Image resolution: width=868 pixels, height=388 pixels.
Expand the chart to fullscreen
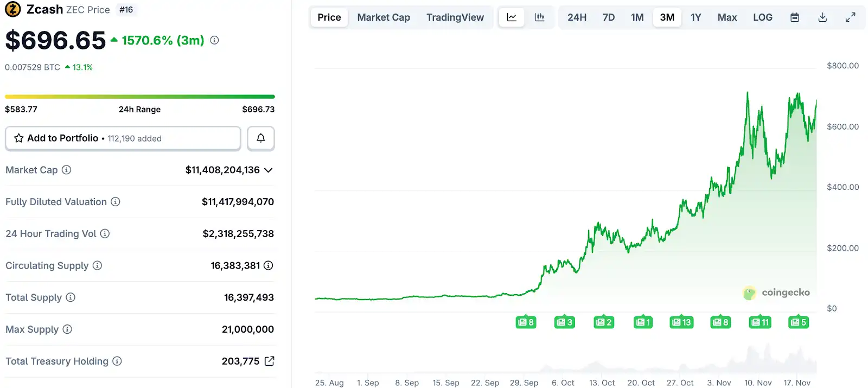click(x=851, y=17)
